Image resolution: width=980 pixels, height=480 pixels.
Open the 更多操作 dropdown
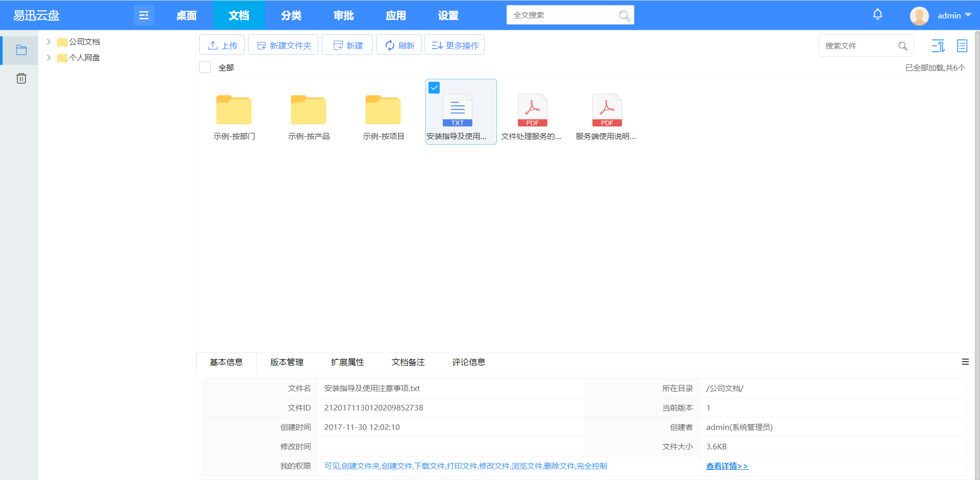(x=454, y=45)
